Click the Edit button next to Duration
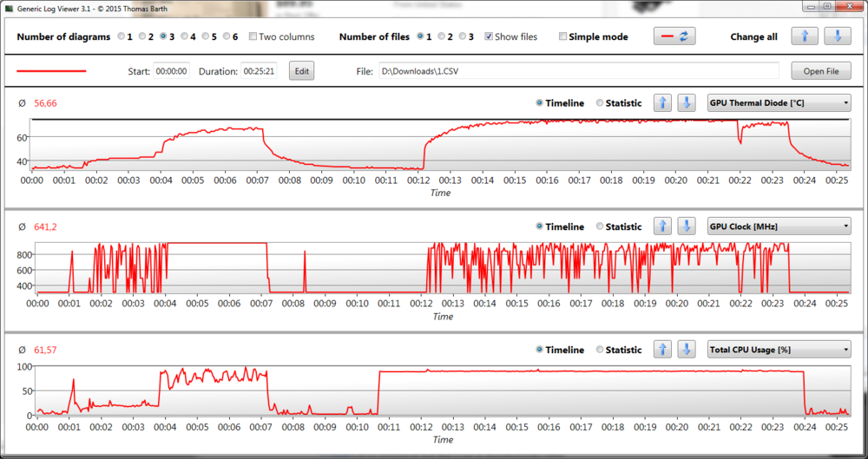Viewport: 868px width, 459px height. coord(301,71)
